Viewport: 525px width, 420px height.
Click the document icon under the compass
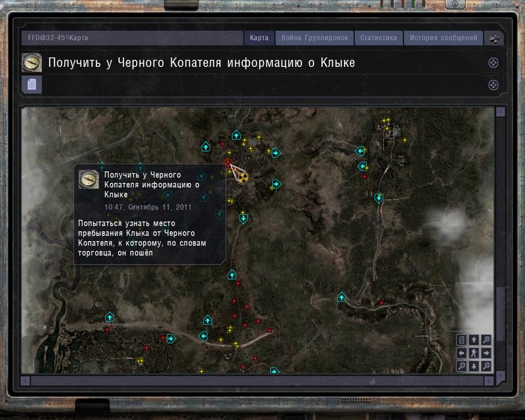(x=31, y=85)
